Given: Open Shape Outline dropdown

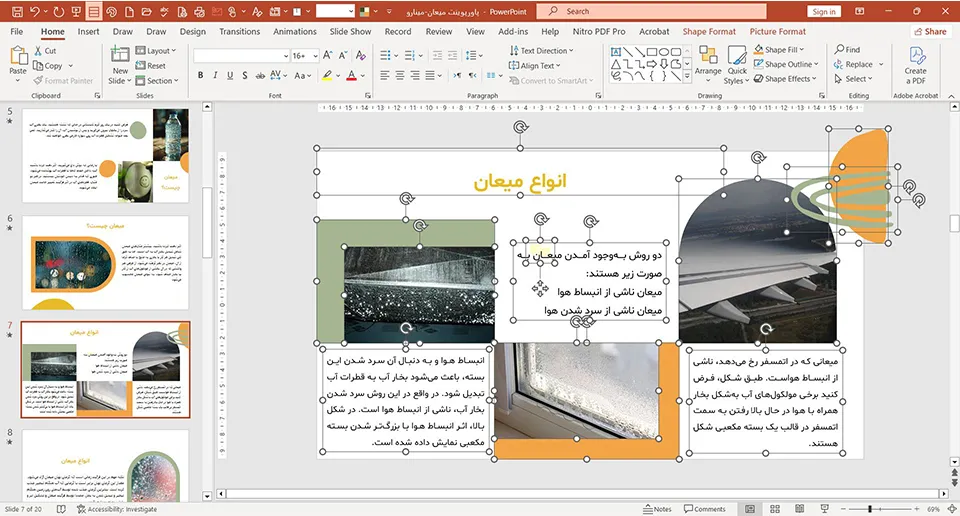Looking at the screenshot, I should tap(786, 64).
